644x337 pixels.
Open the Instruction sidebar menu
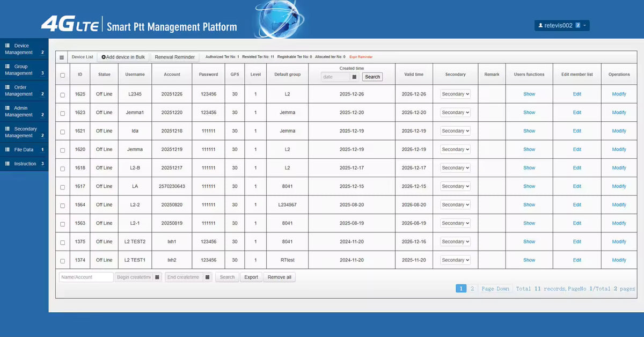pyautogui.click(x=24, y=164)
